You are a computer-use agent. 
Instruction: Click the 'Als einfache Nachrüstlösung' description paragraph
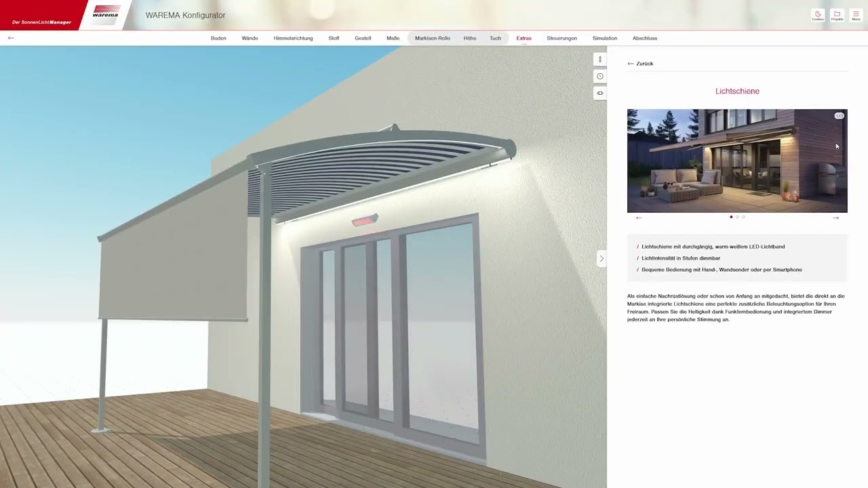(736, 308)
